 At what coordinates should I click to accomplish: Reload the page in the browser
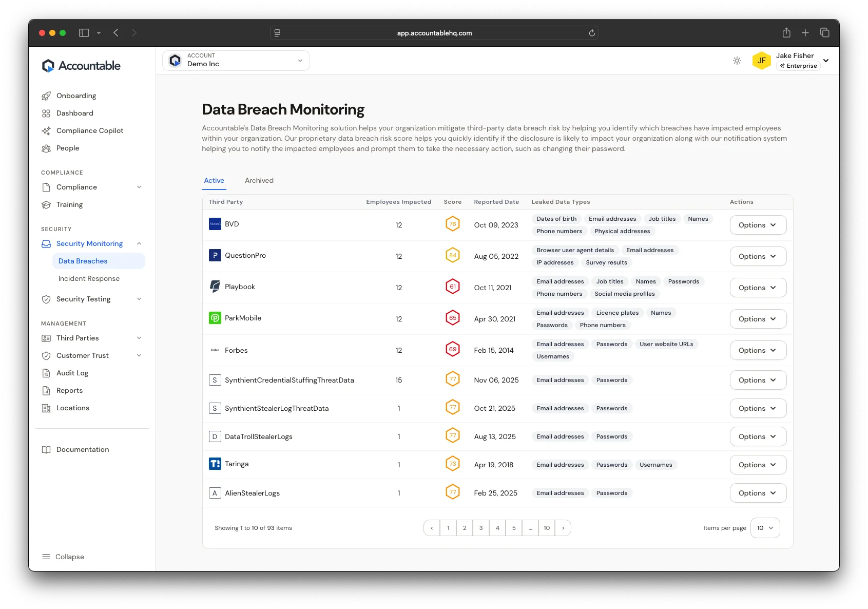pos(592,33)
